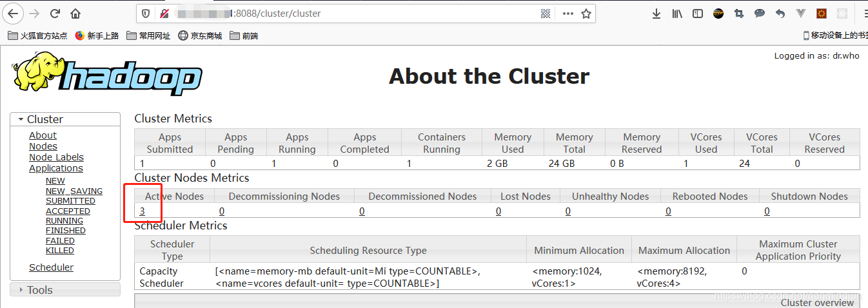
Task: Open the 前端 bookmark folder
Action: point(244,36)
